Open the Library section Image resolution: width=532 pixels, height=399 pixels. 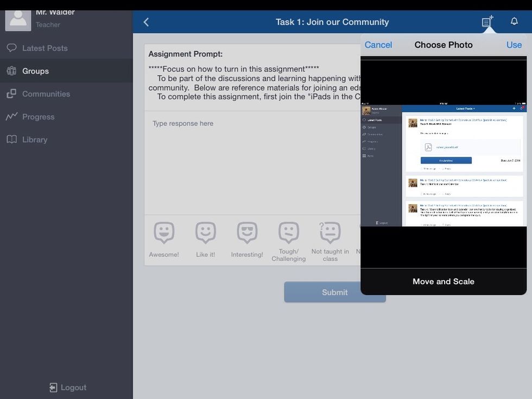point(34,140)
